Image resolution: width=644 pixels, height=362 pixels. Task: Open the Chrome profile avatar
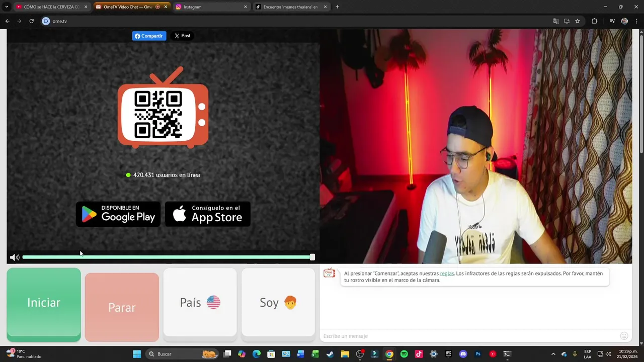tap(624, 21)
